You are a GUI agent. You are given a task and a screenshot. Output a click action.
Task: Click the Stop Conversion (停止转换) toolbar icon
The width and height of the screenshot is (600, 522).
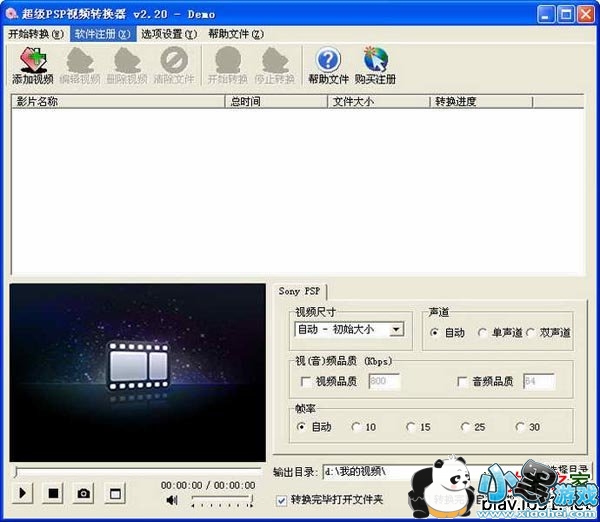(x=275, y=65)
